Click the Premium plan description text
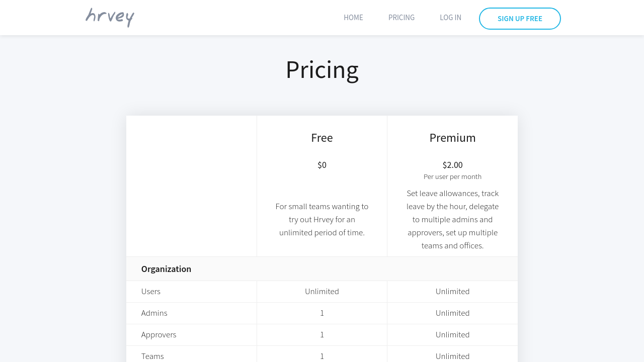Image resolution: width=644 pixels, height=362 pixels. tap(452, 220)
